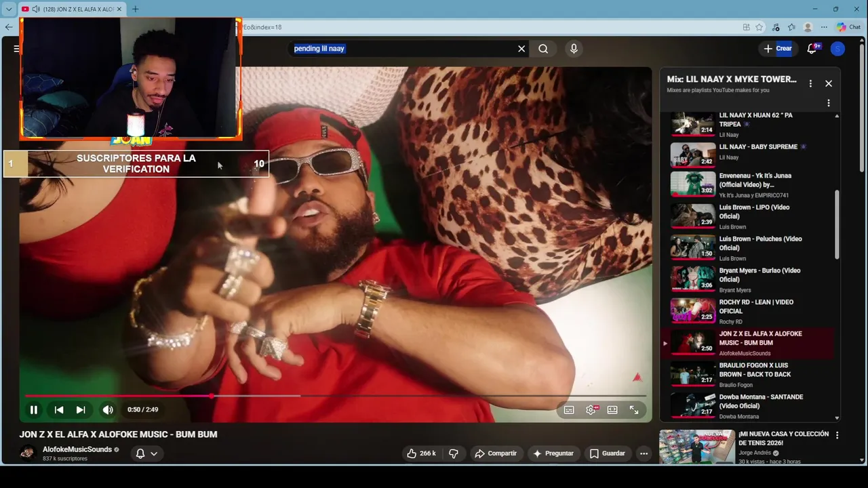Select the currently playing BUM BUM playlist item

click(x=747, y=343)
